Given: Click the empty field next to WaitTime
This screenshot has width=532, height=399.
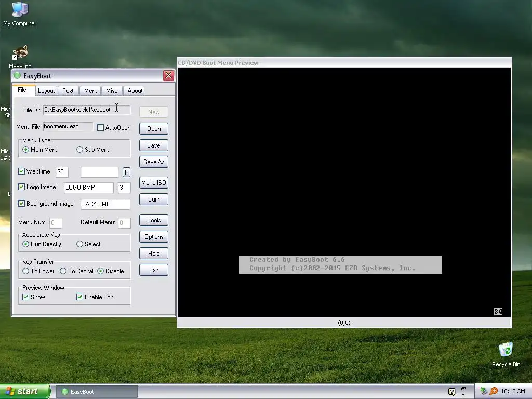Looking at the screenshot, I should (x=99, y=172).
